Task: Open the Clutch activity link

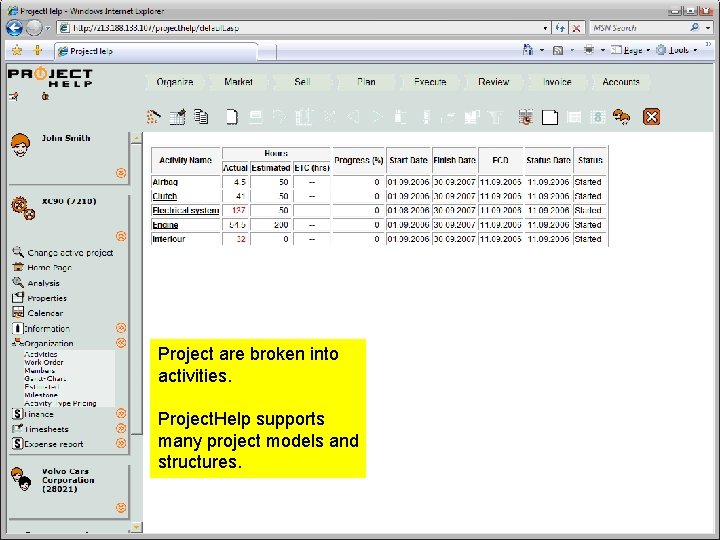Action: tap(164, 197)
